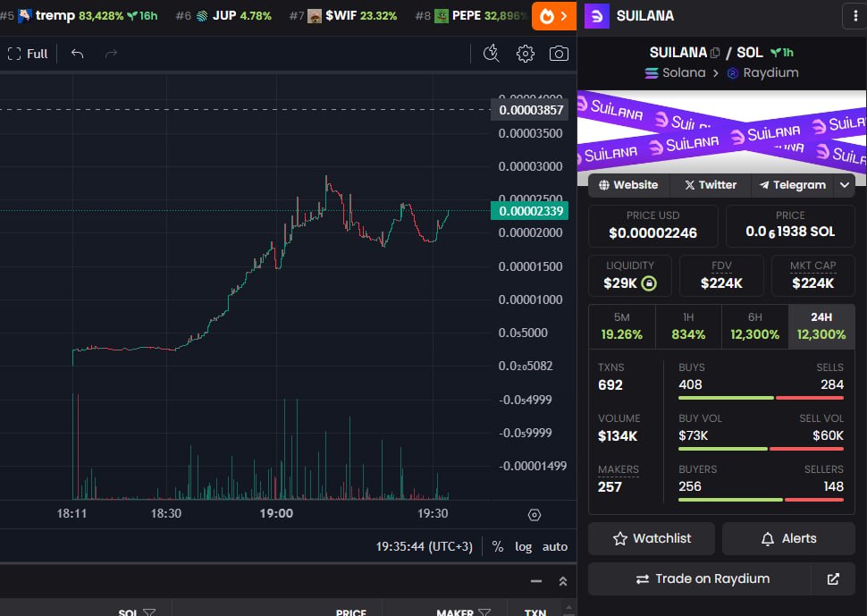
Task: Click the MKT CAP $224K box
Action: (812, 275)
